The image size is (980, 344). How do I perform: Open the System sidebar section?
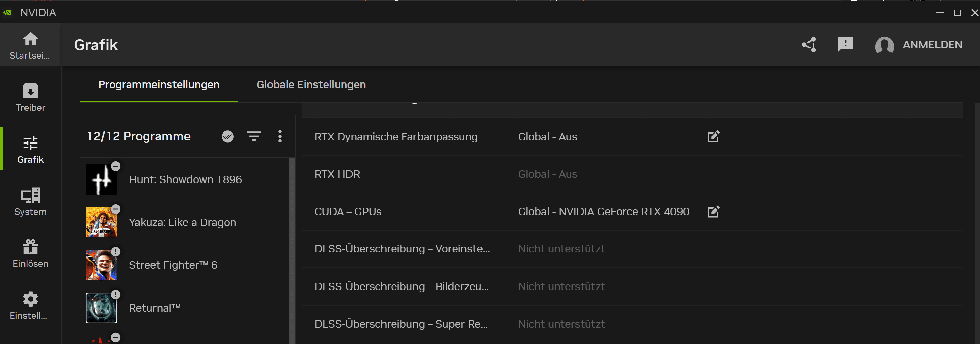click(x=30, y=202)
